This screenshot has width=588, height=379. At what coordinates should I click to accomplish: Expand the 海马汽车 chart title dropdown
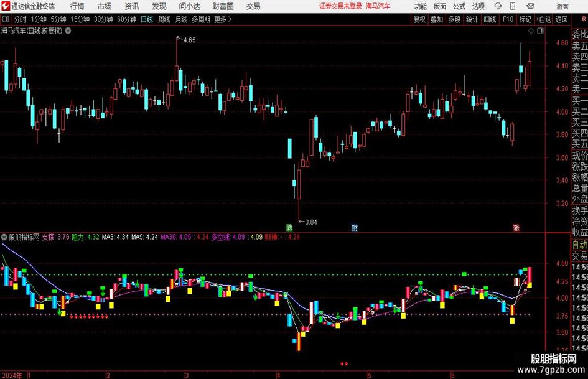(x=68, y=30)
